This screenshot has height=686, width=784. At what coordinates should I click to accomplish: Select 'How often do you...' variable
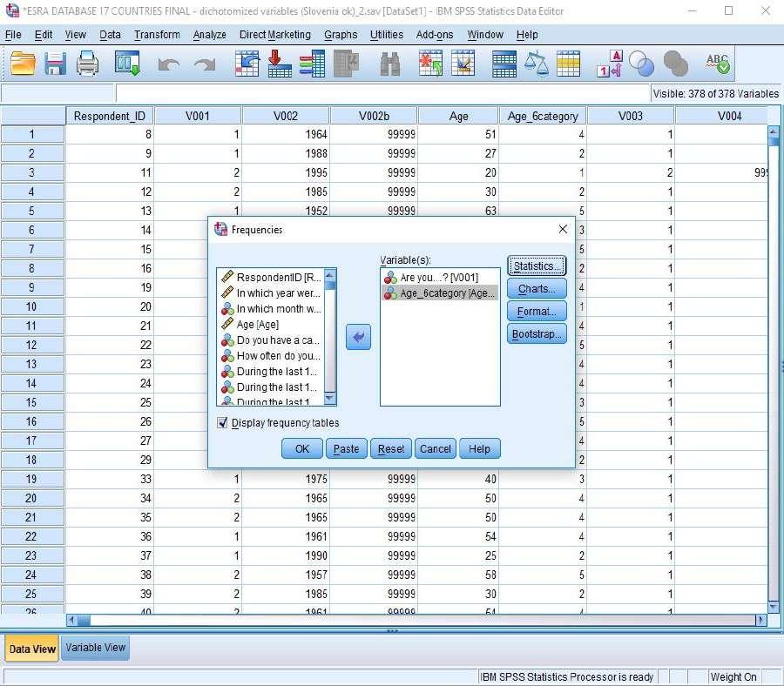[271, 356]
